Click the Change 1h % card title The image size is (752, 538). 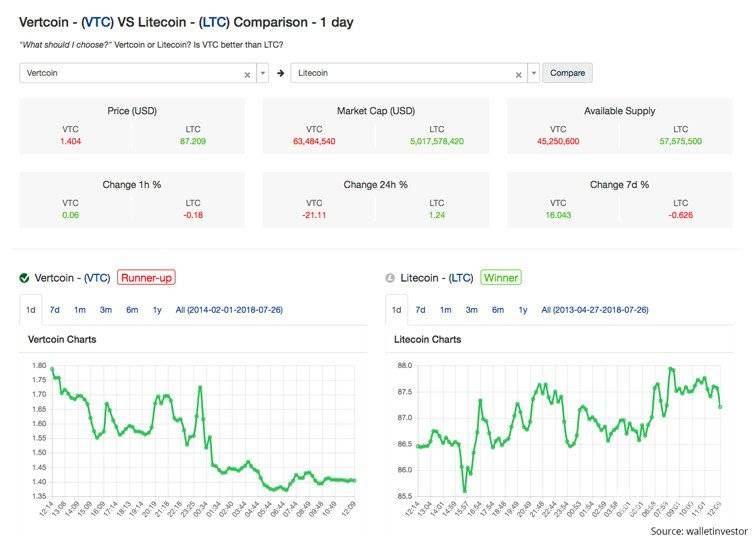[132, 185]
